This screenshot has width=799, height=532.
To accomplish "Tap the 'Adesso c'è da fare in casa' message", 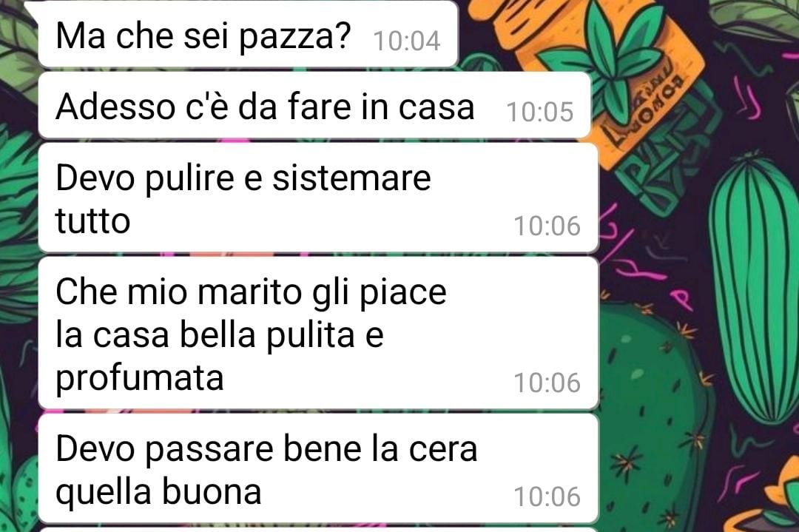I will point(314,106).
